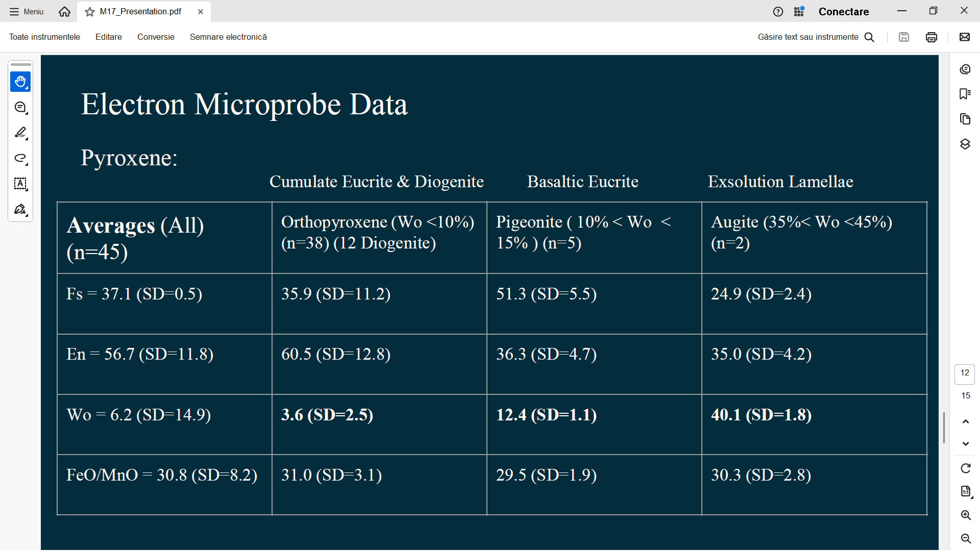This screenshot has width=980, height=551.
Task: Switch to M17_Presentation.pdf tab
Action: pyautogui.click(x=140, y=11)
